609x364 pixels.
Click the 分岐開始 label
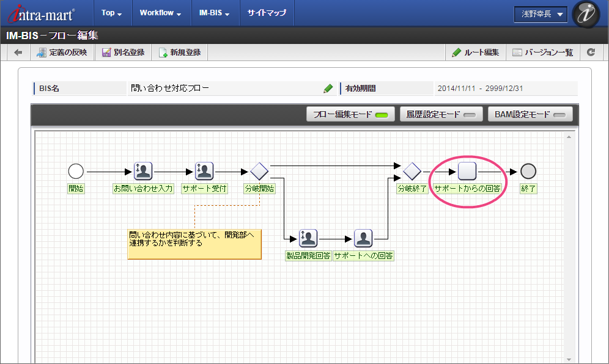pos(259,189)
